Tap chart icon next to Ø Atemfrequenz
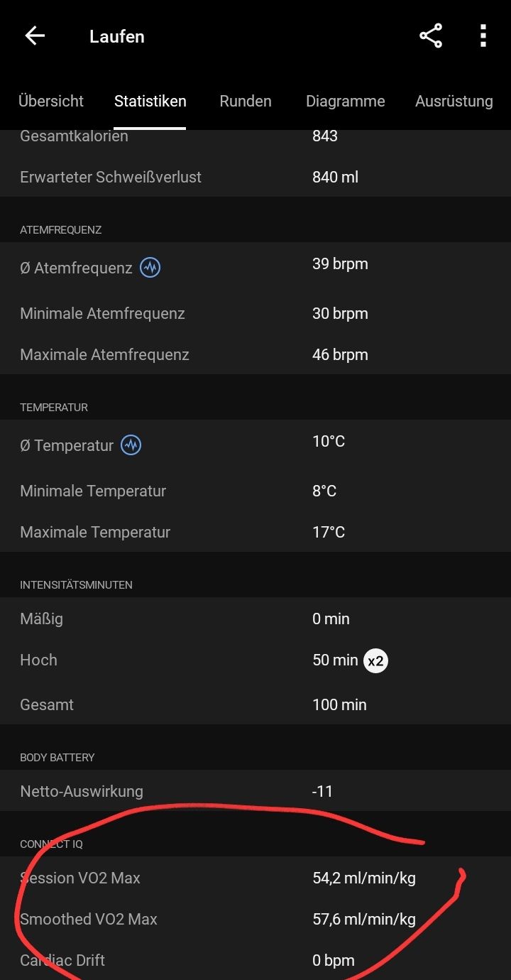The height and width of the screenshot is (980, 511). (150, 268)
